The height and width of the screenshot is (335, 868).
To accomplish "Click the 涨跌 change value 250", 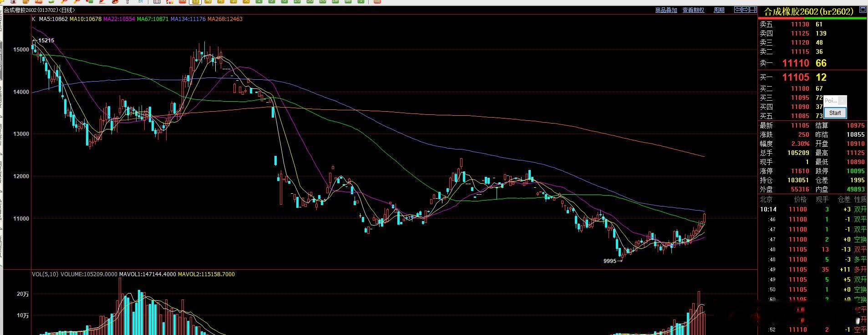I will (804, 135).
